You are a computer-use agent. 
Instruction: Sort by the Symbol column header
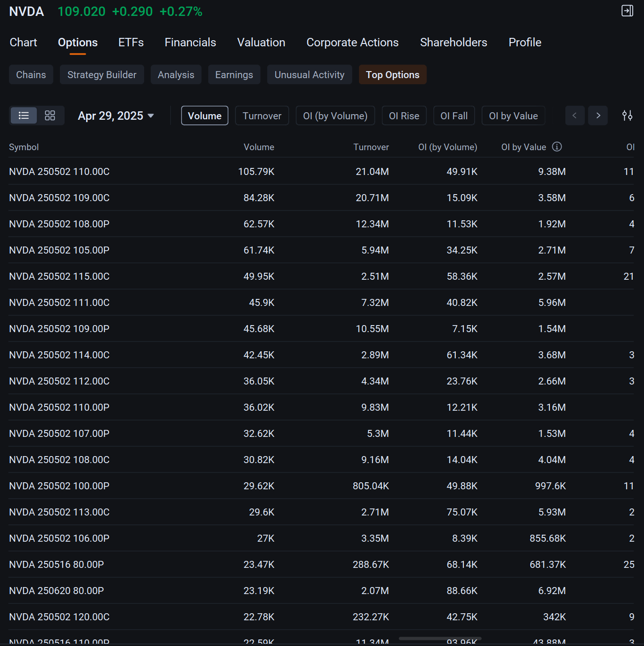pos(24,147)
